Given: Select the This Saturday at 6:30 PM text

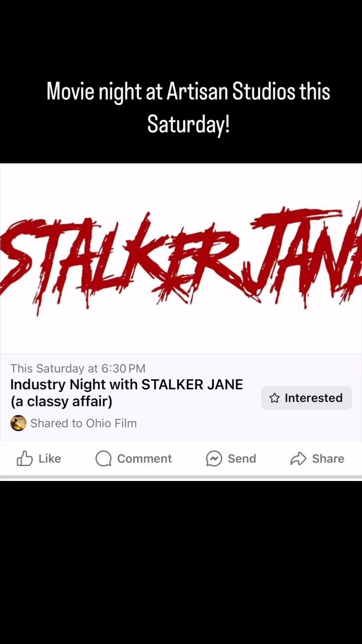Looking at the screenshot, I should click(78, 368).
